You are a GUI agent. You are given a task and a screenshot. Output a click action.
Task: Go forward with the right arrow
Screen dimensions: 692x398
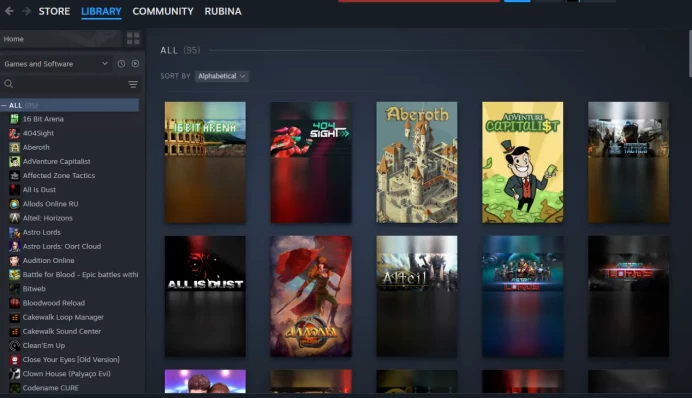(x=26, y=11)
